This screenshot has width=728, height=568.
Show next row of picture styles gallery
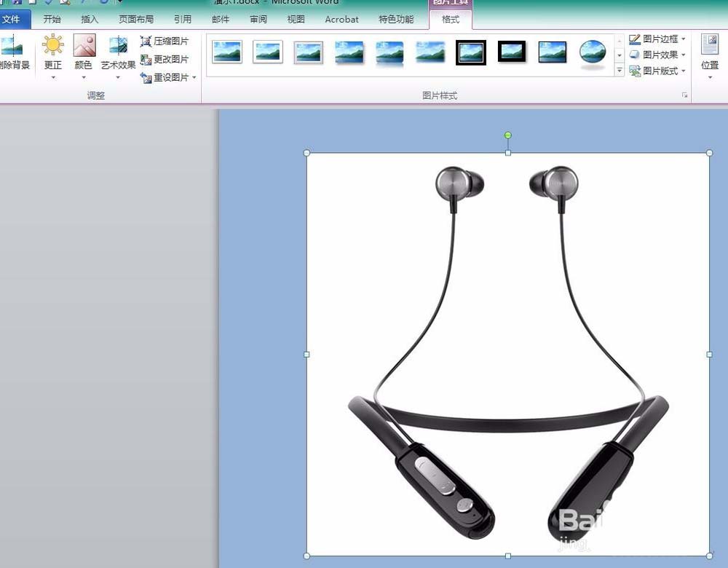coord(620,55)
